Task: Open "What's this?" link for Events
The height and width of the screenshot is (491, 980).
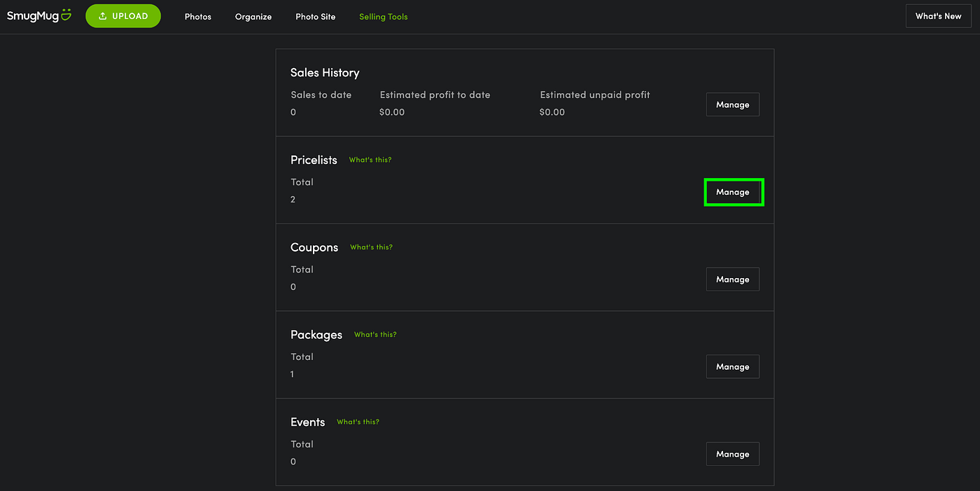Action: click(358, 422)
